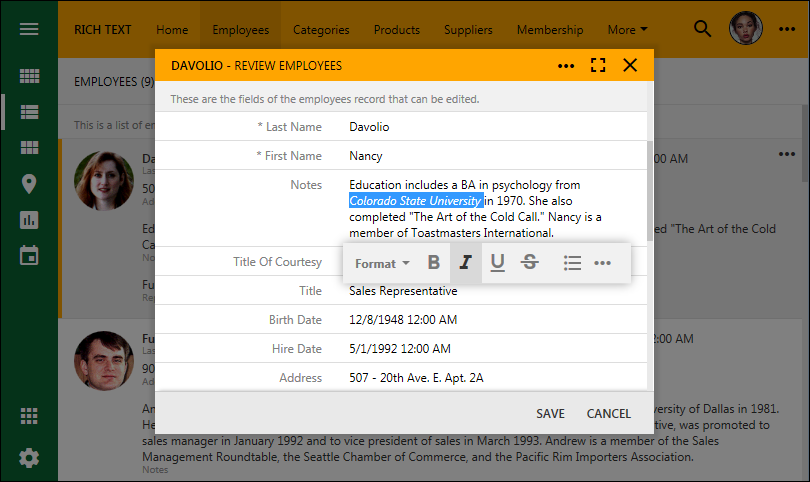Open the map location pin view
This screenshot has width=810, height=482.
[x=29, y=184]
